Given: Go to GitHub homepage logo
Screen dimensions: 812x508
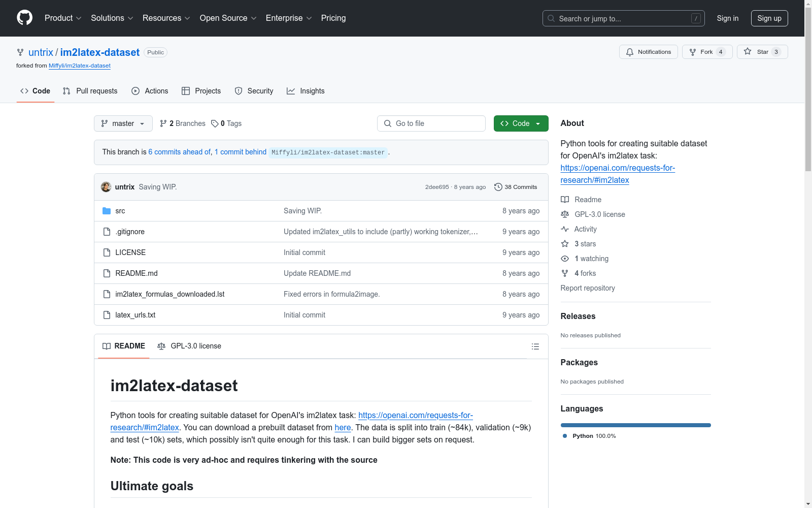Looking at the screenshot, I should [x=24, y=18].
